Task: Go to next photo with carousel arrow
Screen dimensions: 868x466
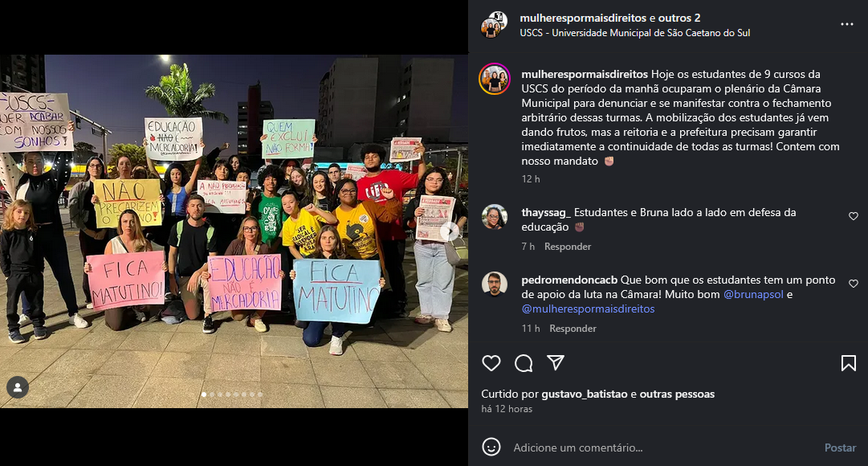Action: [450, 231]
